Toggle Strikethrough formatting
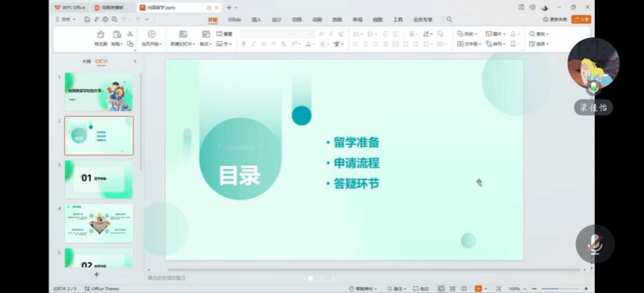 pyautogui.click(x=273, y=43)
